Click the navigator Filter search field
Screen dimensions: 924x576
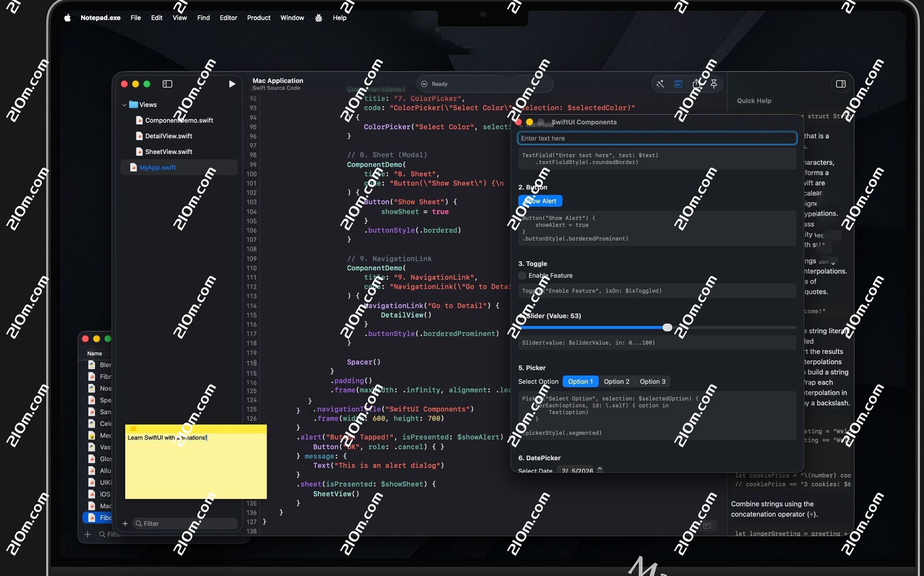tap(185, 524)
